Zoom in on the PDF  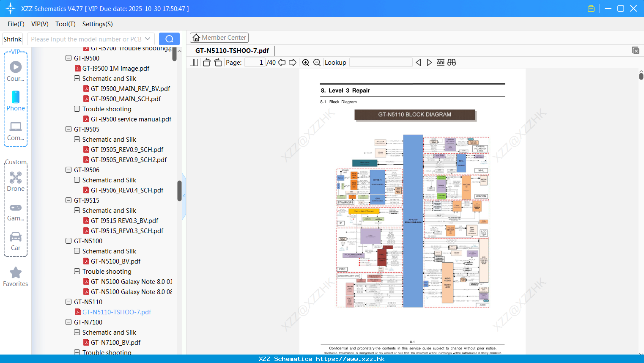pyautogui.click(x=306, y=63)
